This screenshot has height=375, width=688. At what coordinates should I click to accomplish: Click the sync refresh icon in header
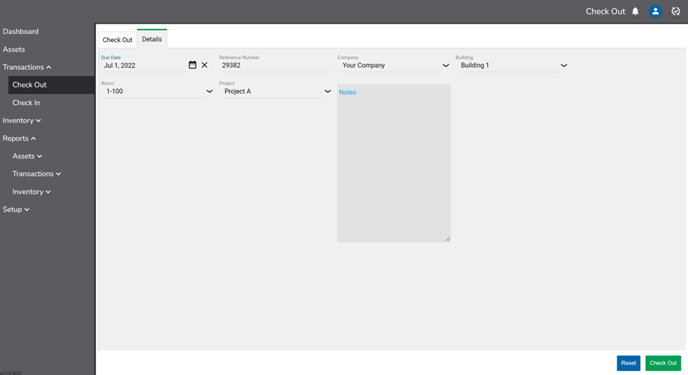(676, 11)
